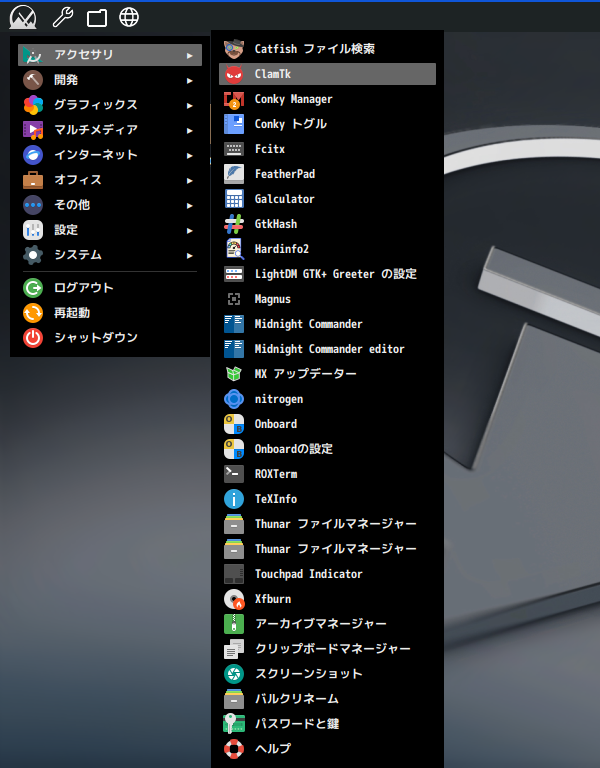Launch the web browser globe icon

point(129,18)
